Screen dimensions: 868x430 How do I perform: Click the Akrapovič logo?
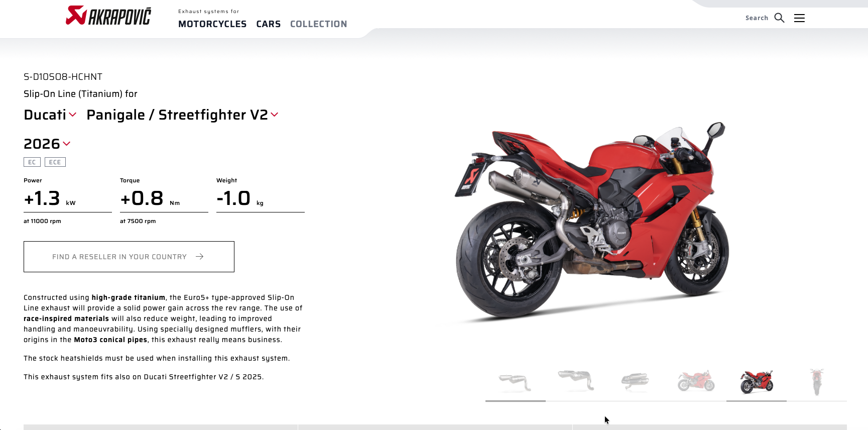tap(108, 16)
